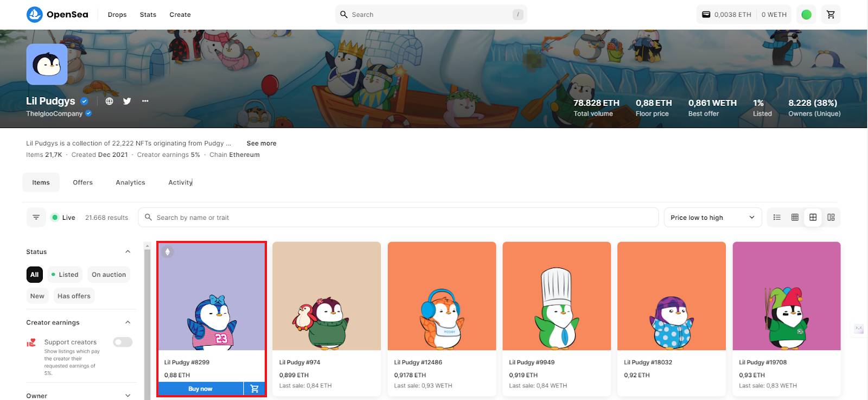Screen dimensions: 868x400
Task: Click the top Search field
Action: (431, 15)
